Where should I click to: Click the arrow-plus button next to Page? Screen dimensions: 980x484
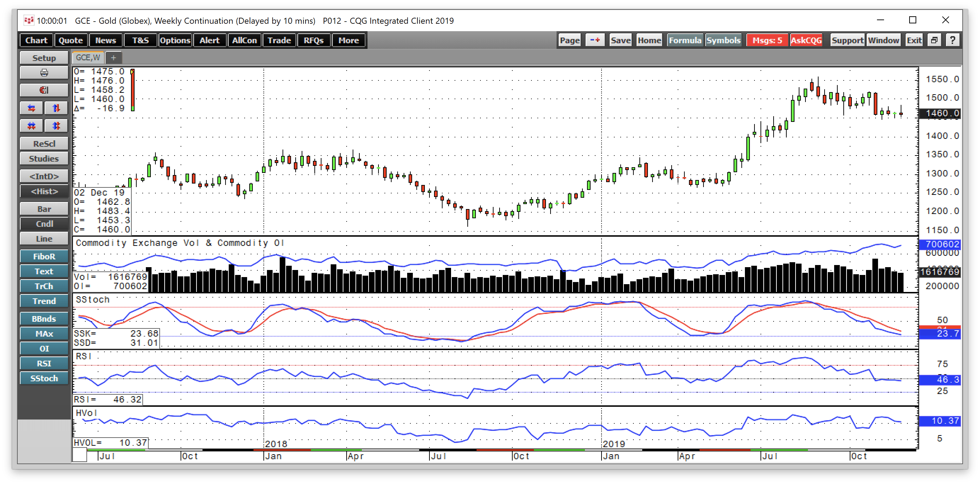(596, 40)
